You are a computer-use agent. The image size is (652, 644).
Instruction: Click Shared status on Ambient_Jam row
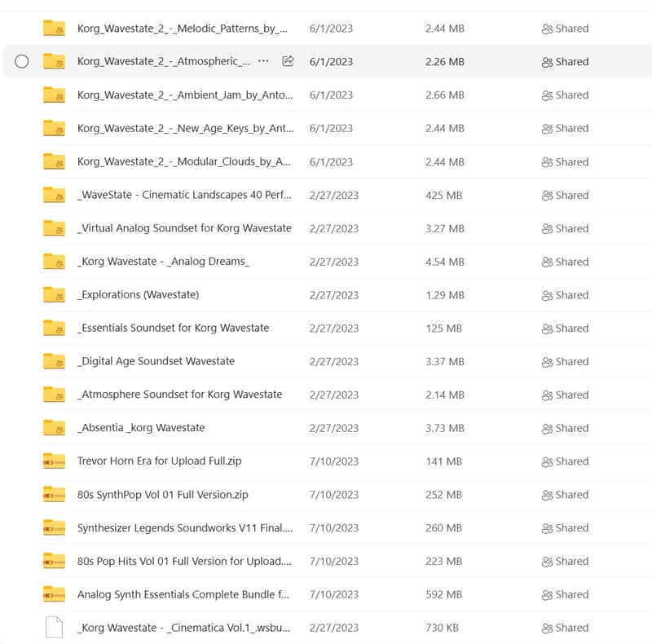tap(565, 95)
